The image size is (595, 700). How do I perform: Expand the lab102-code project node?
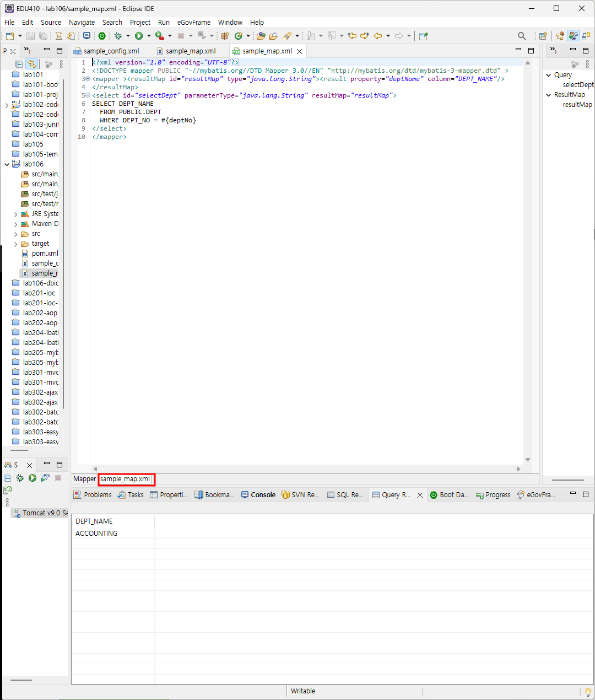click(7, 105)
